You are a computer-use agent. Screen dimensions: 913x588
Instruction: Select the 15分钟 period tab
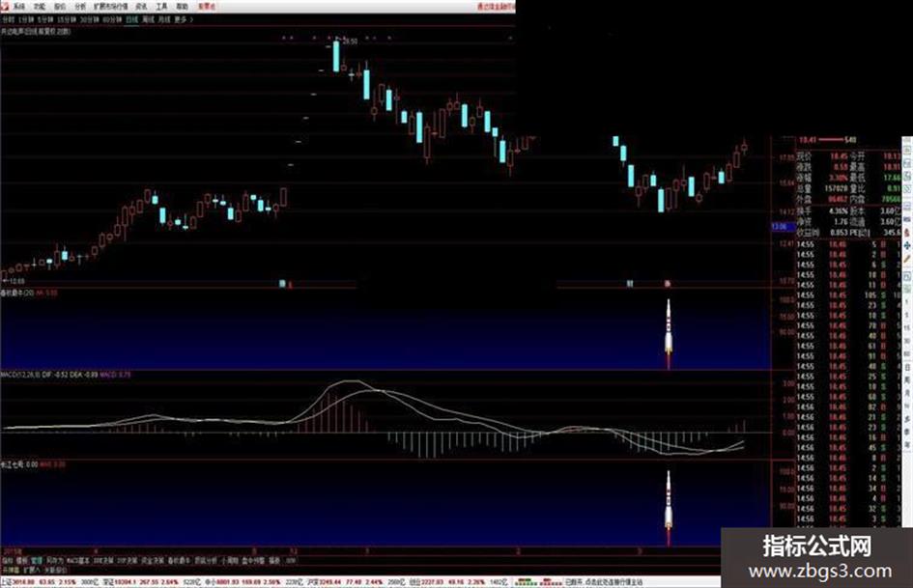click(67, 19)
